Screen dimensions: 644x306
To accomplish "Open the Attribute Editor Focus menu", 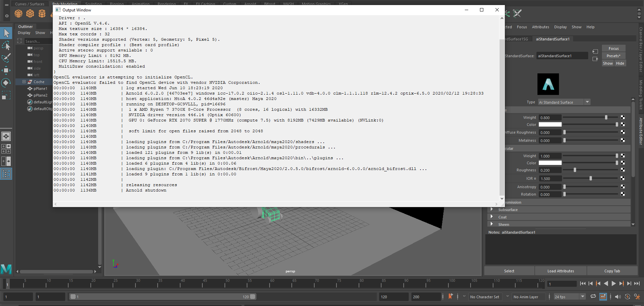I will [522, 27].
